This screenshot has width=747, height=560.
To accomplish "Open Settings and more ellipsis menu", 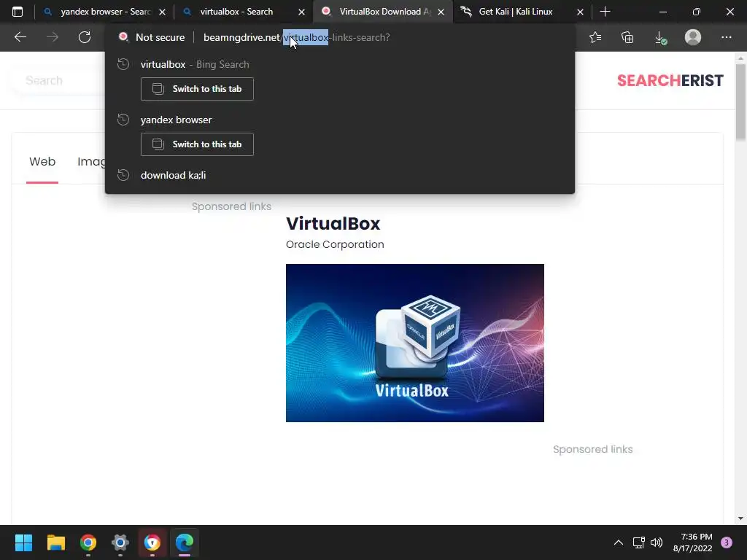I will point(726,37).
